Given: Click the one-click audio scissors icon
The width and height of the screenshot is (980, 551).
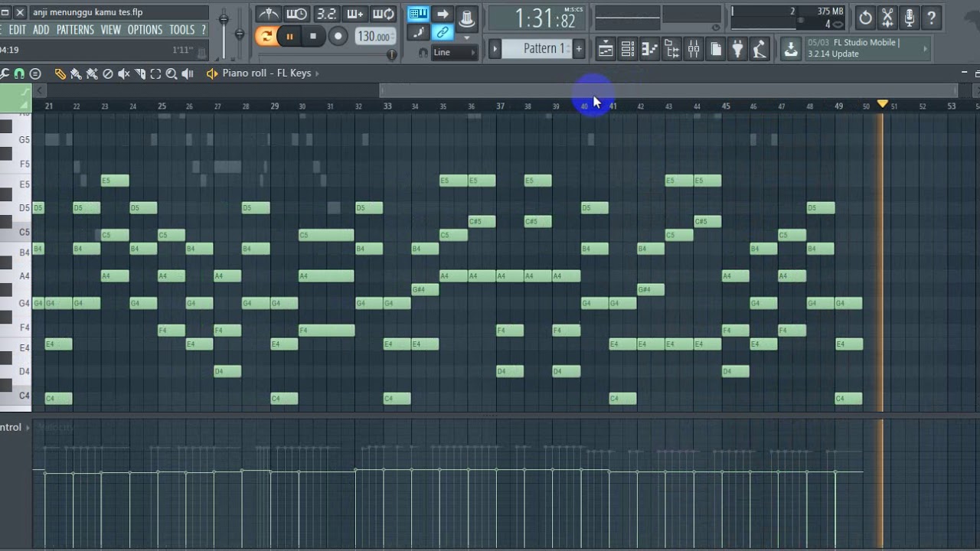Looking at the screenshot, I should click(x=887, y=18).
